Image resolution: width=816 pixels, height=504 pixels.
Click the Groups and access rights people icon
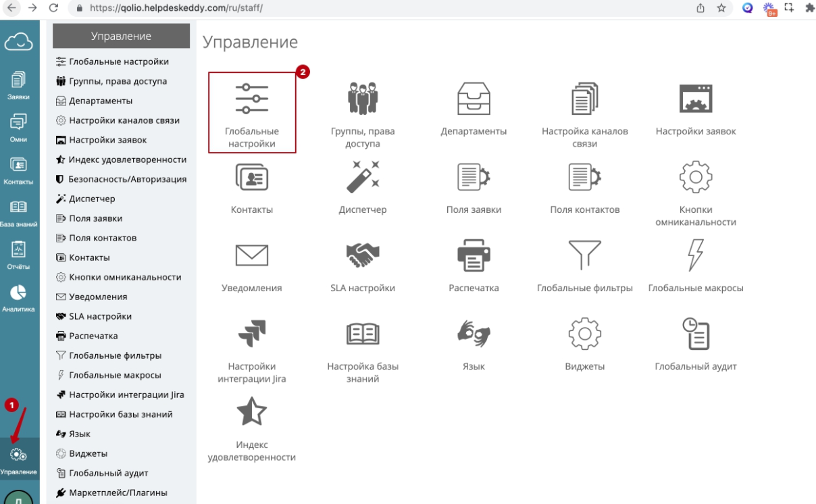click(x=363, y=99)
